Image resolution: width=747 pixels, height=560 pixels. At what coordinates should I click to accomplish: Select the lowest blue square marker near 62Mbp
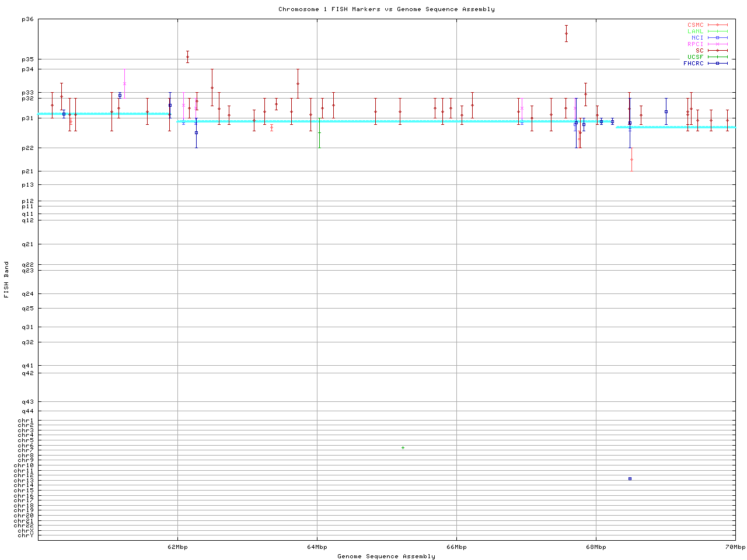click(196, 132)
